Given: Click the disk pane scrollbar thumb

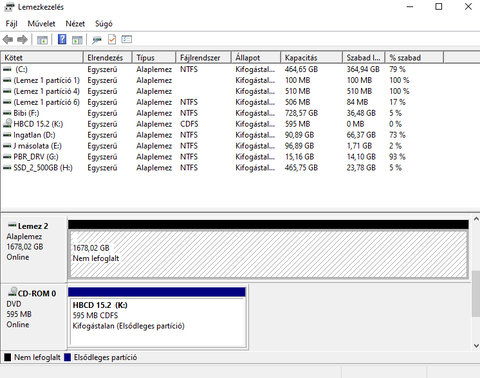Looking at the screenshot, I should point(476,294).
